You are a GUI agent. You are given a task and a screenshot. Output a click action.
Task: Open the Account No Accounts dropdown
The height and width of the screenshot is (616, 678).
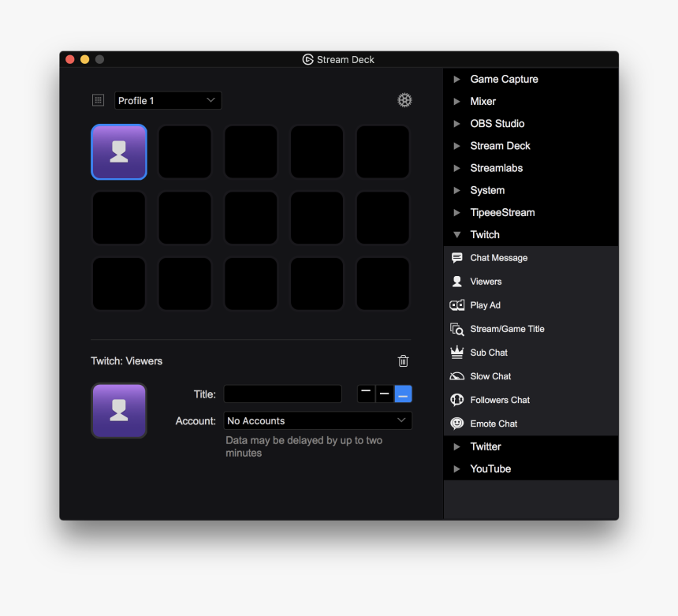click(318, 420)
